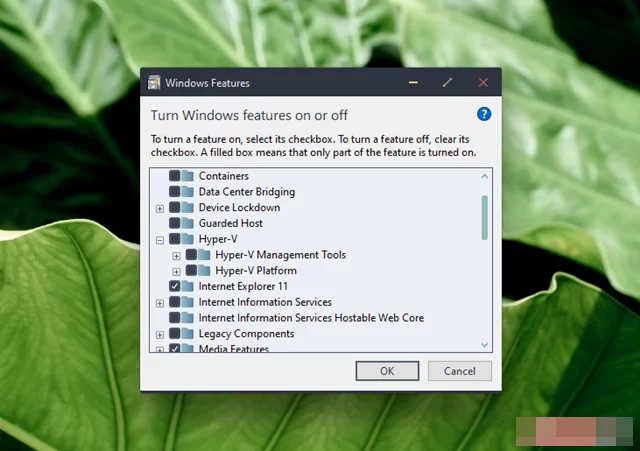Click the folder icon beside Hyper-V Platform
Viewport: 640px width, 451px height.
pyautogui.click(x=205, y=270)
